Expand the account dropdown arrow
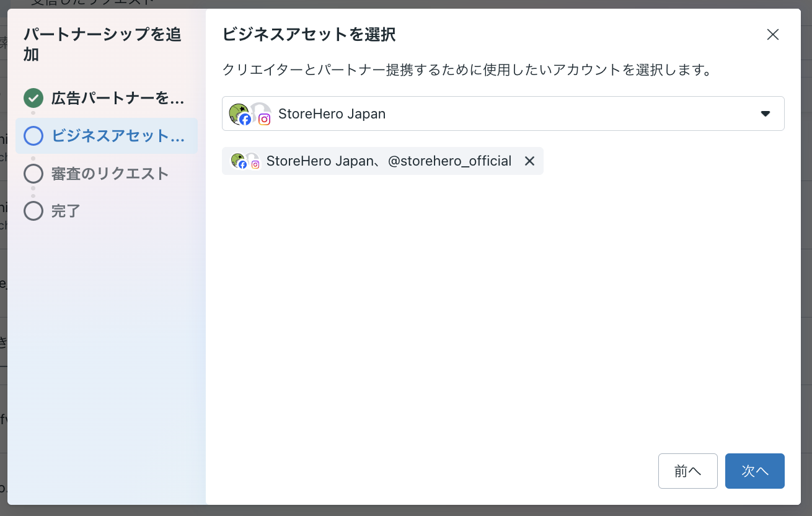Image resolution: width=812 pixels, height=516 pixels. point(766,113)
